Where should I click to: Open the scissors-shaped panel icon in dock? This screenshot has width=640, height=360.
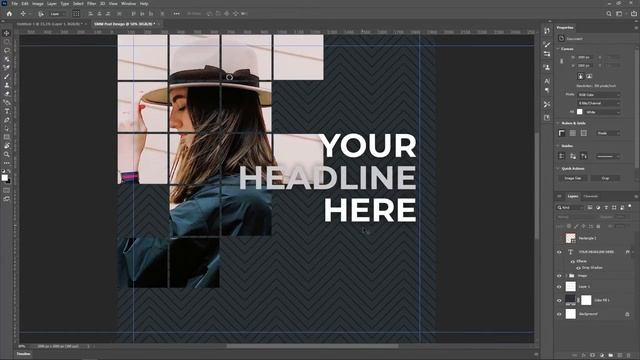[547, 104]
